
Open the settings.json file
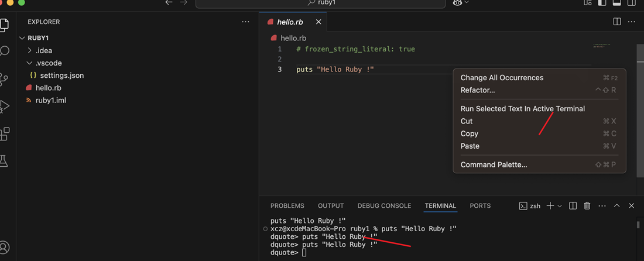tap(61, 75)
